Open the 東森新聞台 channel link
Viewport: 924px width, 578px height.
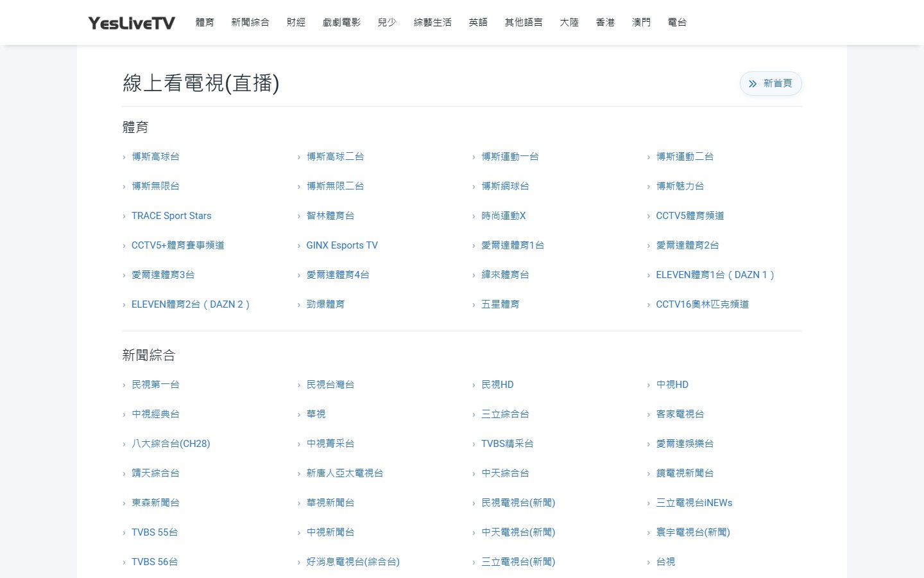click(x=155, y=503)
